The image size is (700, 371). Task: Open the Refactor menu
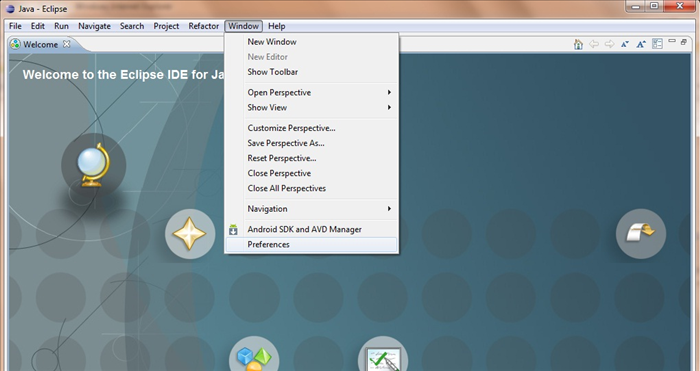pos(204,26)
